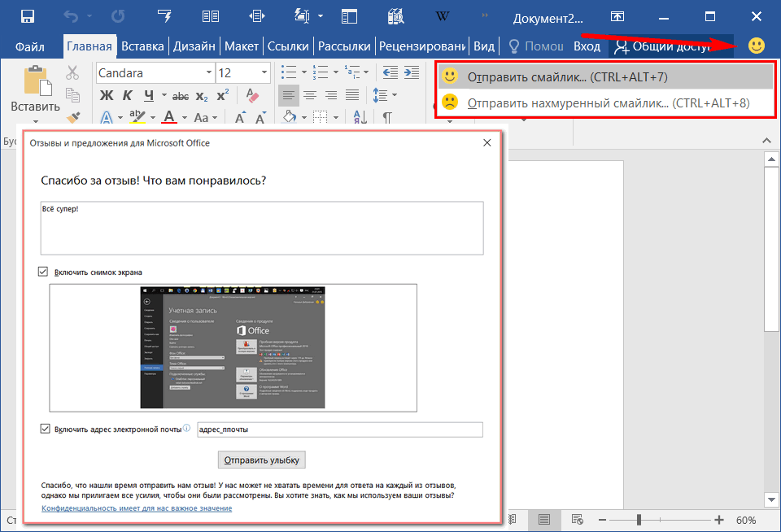The image size is (781, 532).
Task: Uncheck 'Включить адрес электронной почты' checkbox
Action: pos(46,429)
